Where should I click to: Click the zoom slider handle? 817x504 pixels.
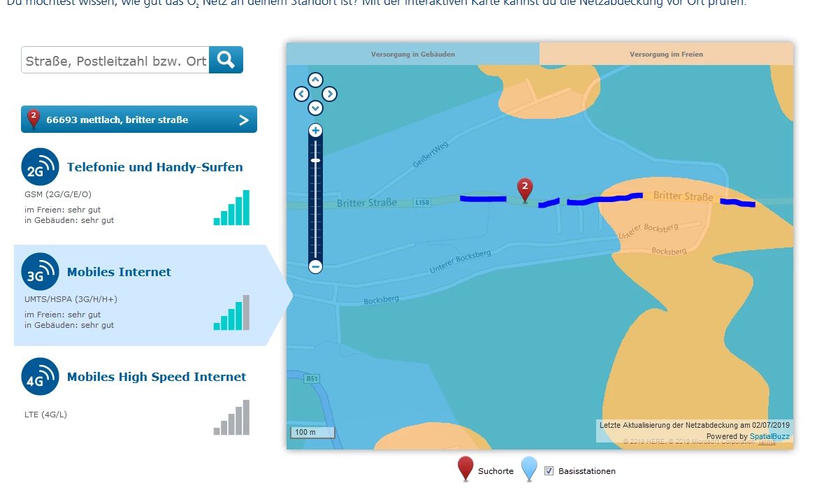click(x=315, y=161)
